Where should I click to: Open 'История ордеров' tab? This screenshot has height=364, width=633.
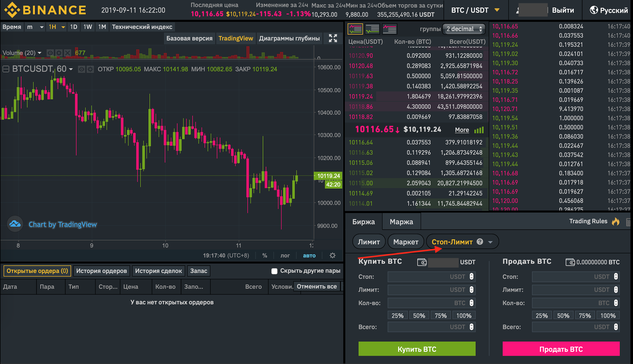pyautogui.click(x=101, y=271)
